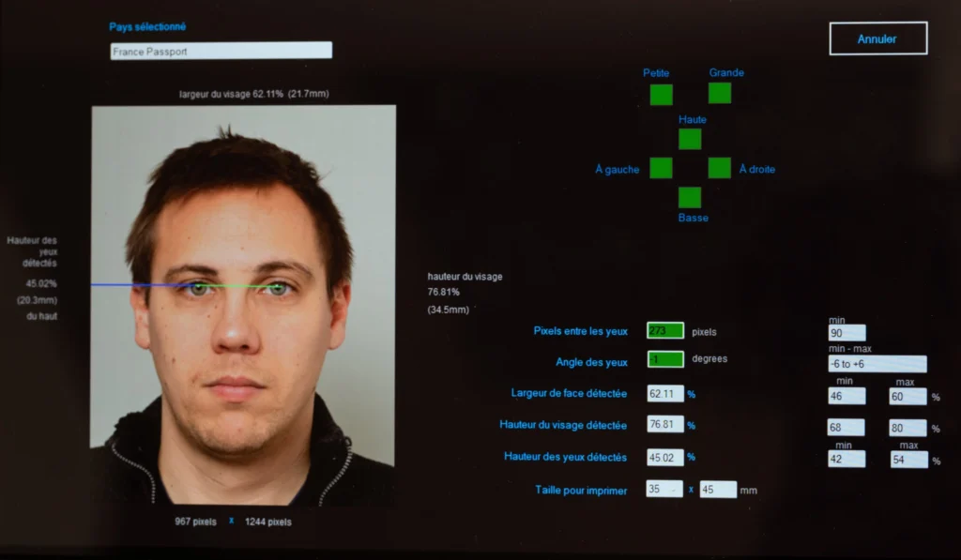Screen dimensions: 961x560
Task: Select the Largeur de face détectée percentage field
Action: [663, 393]
